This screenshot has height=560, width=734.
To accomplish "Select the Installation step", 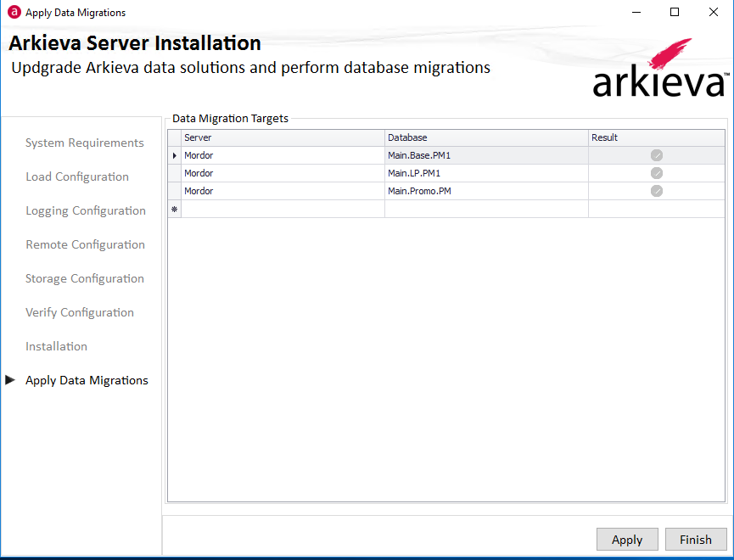I will click(56, 346).
